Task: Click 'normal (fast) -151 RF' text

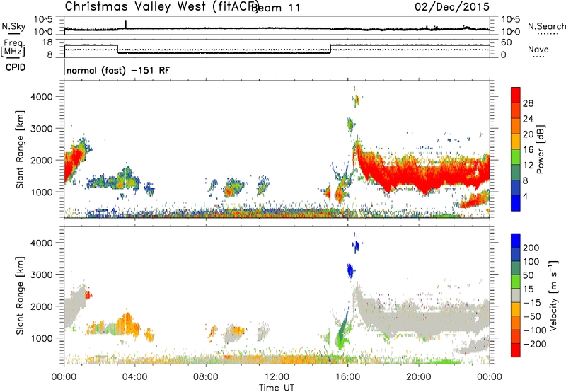Action: 118,70
